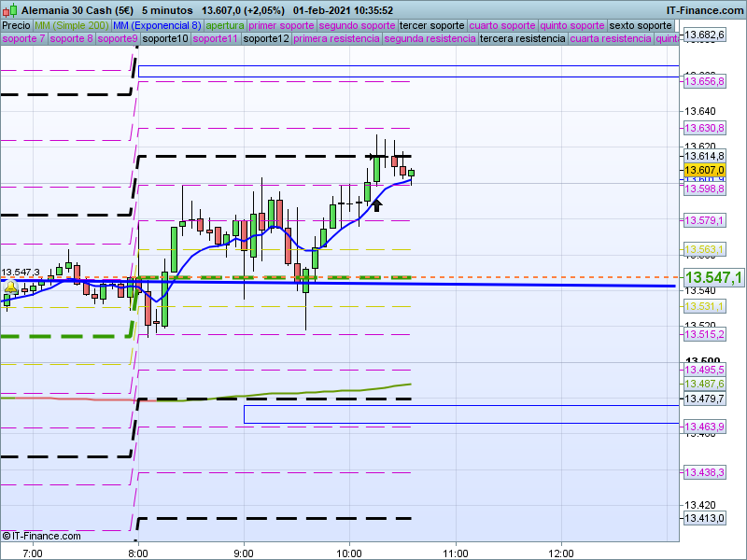The width and height of the screenshot is (747, 560).
Task: Click the 13.640 axis gridline value
Action: coord(699,111)
